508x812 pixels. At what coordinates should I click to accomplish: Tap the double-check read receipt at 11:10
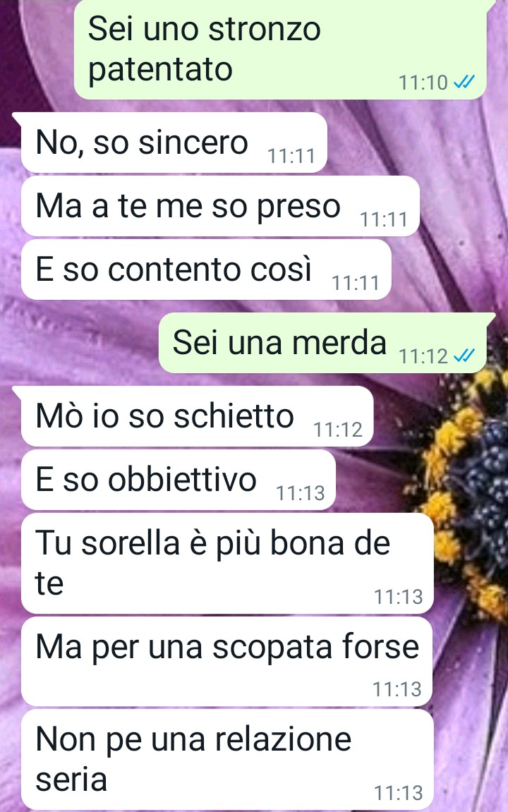464,82
